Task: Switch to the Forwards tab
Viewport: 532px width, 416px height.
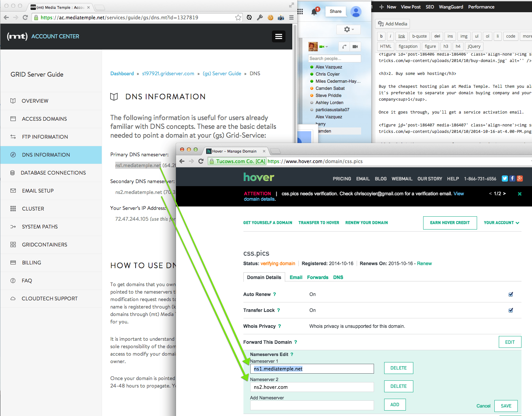Action: (x=317, y=277)
